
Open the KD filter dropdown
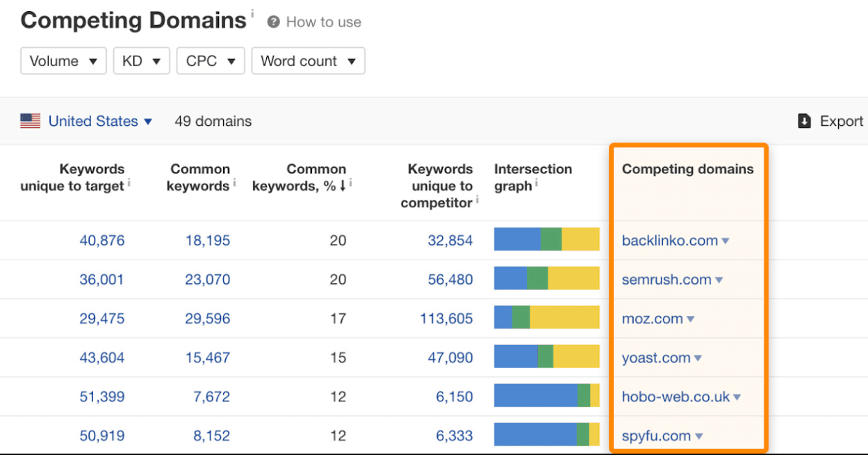142,61
